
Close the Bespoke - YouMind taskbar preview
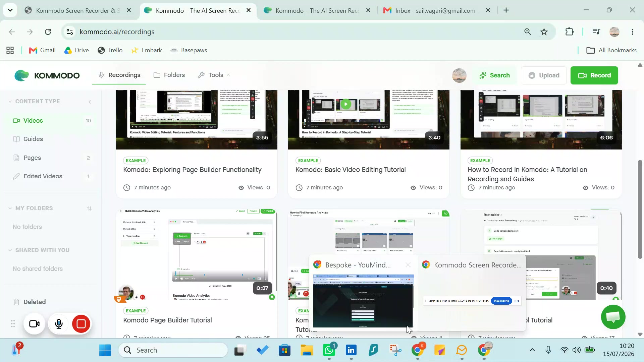408,265
